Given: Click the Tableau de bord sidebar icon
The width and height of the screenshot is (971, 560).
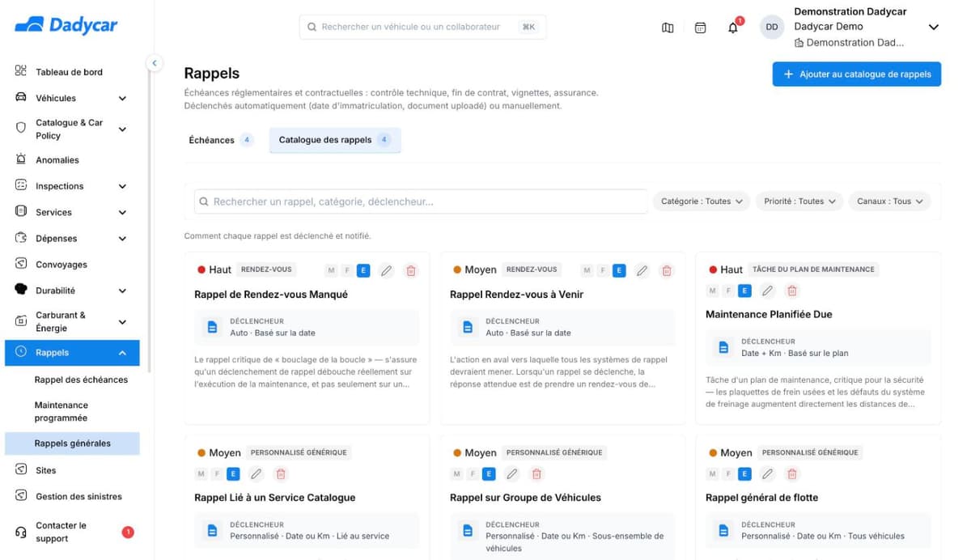Looking at the screenshot, I should (21, 71).
